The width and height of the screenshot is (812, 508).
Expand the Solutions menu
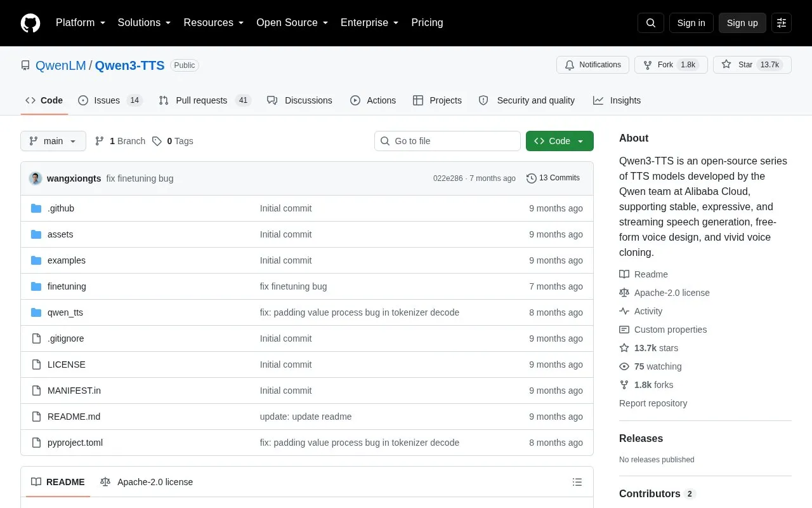tap(145, 23)
